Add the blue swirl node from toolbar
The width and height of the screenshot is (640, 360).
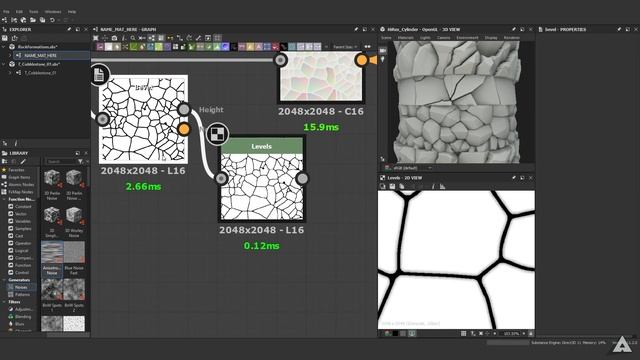[225, 47]
